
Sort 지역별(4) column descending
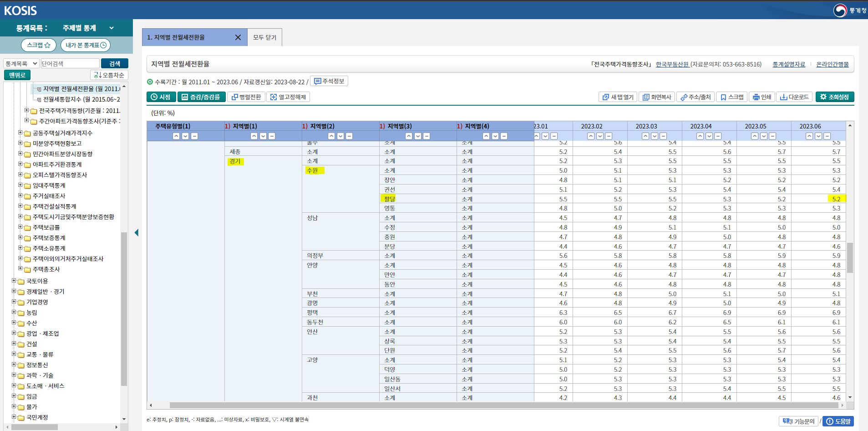(495, 136)
